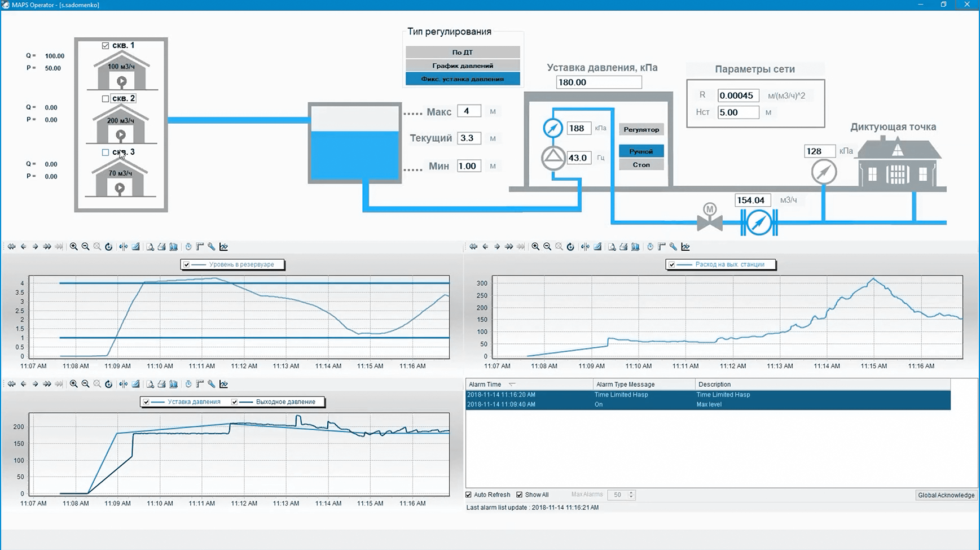Click refresh icon in the pressure chart toolbar
This screenshot has height=550, width=980.
coord(109,384)
